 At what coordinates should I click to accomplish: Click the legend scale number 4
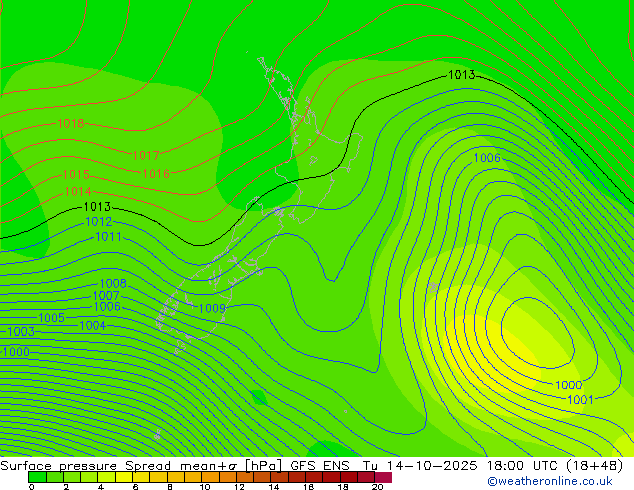(101, 487)
